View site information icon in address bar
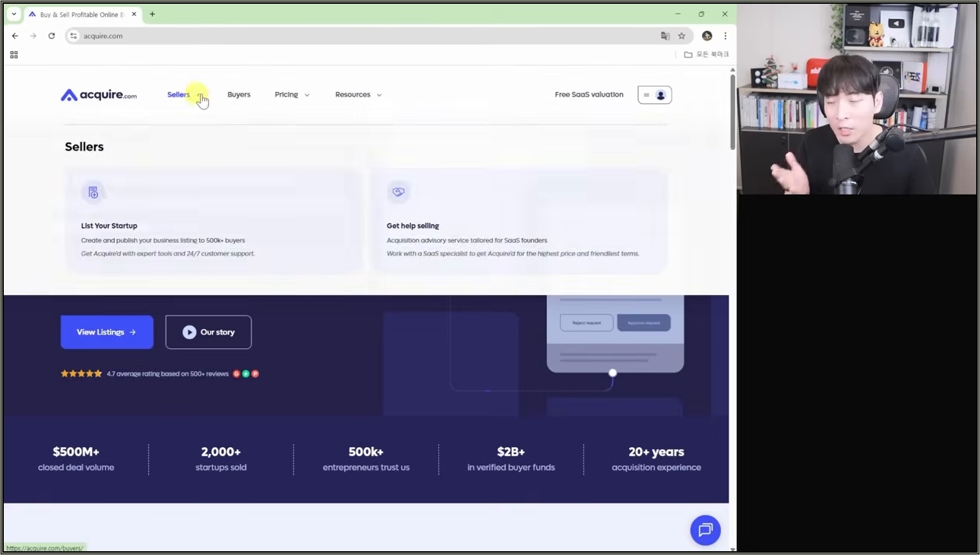This screenshot has width=980, height=555. point(74,36)
